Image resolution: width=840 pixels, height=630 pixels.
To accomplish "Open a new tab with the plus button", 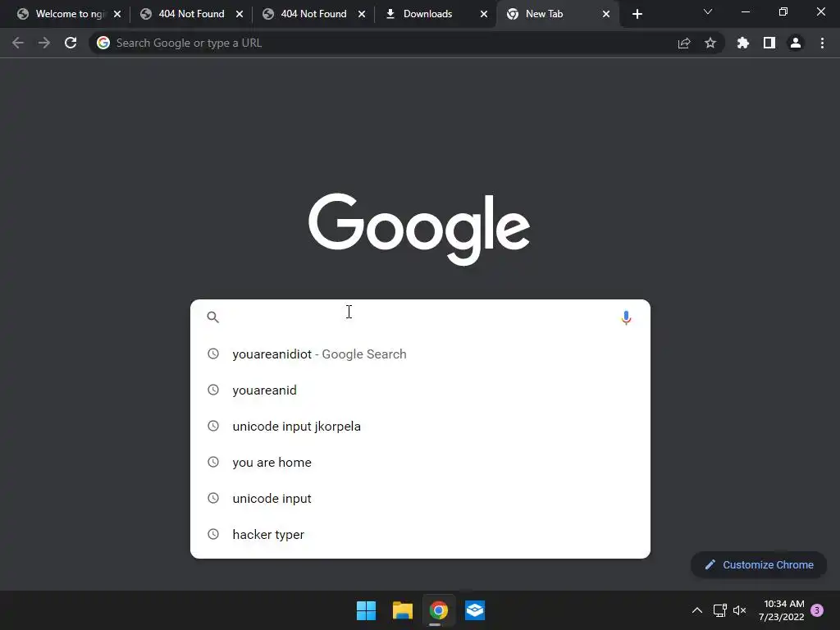I will [x=637, y=14].
